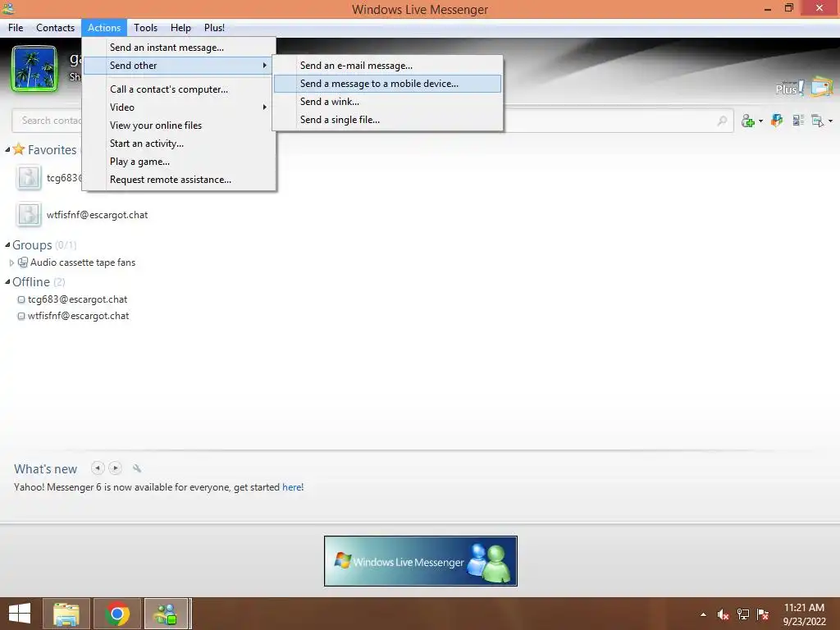The width and height of the screenshot is (840, 630).
Task: Click the What's new heading
Action: 46,468
